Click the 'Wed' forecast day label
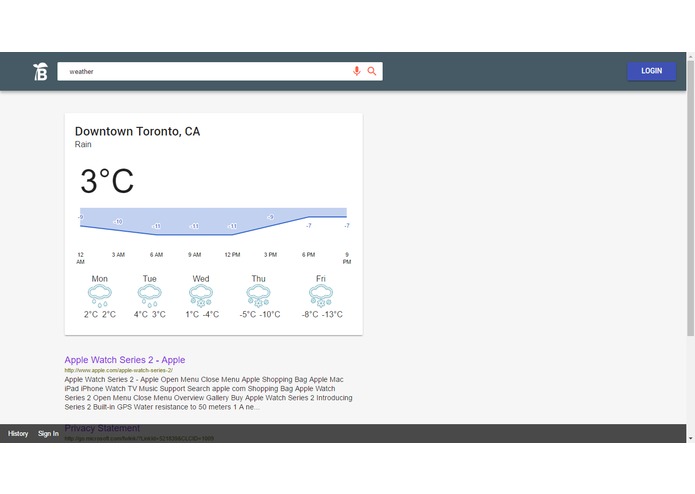This screenshot has height=494, width=695. pyautogui.click(x=201, y=279)
